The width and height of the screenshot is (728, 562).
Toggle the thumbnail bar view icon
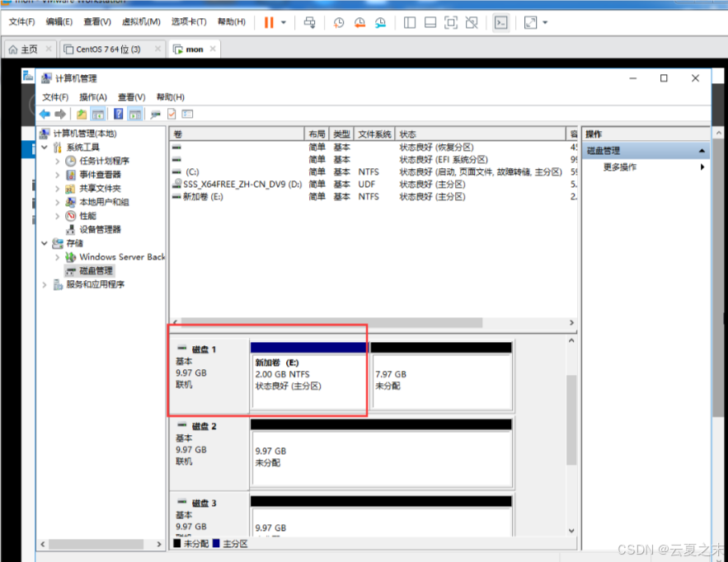430,22
